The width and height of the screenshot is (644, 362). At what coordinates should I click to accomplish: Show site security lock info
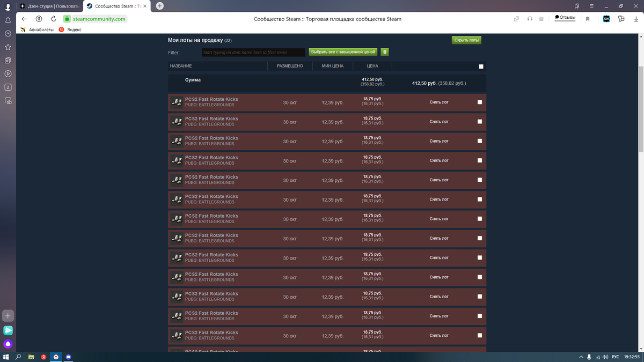click(68, 19)
